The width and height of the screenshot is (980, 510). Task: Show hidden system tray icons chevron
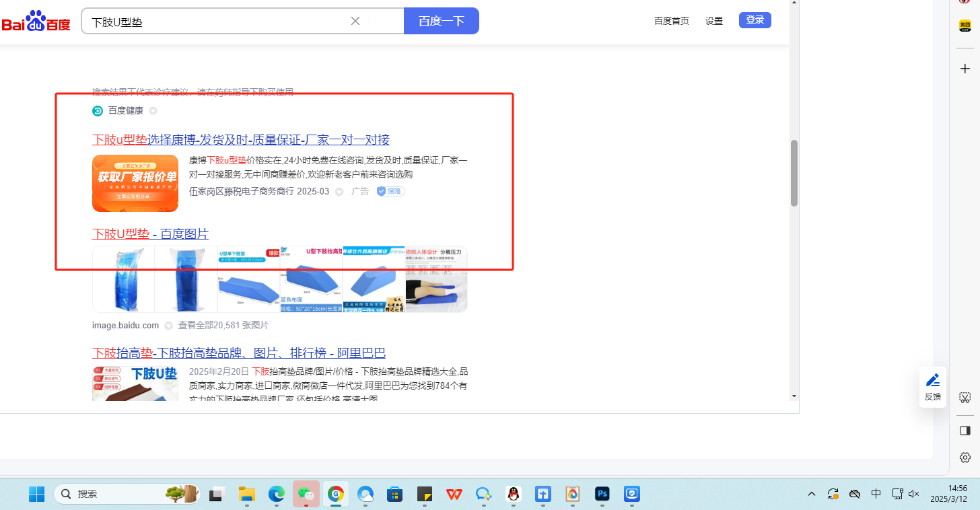(x=812, y=494)
